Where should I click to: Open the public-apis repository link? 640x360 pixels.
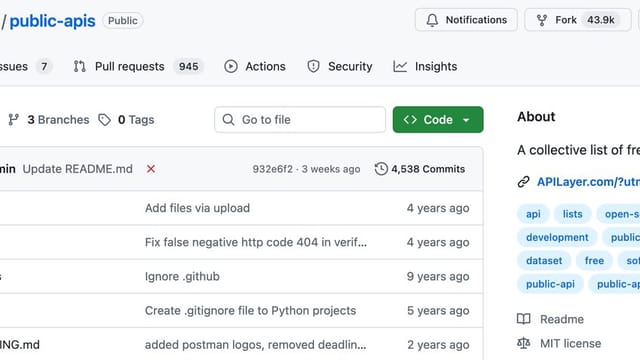tap(52, 21)
